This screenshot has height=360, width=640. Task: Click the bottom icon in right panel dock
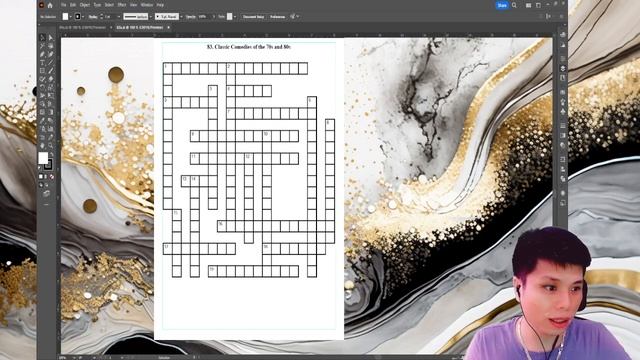pos(563,203)
